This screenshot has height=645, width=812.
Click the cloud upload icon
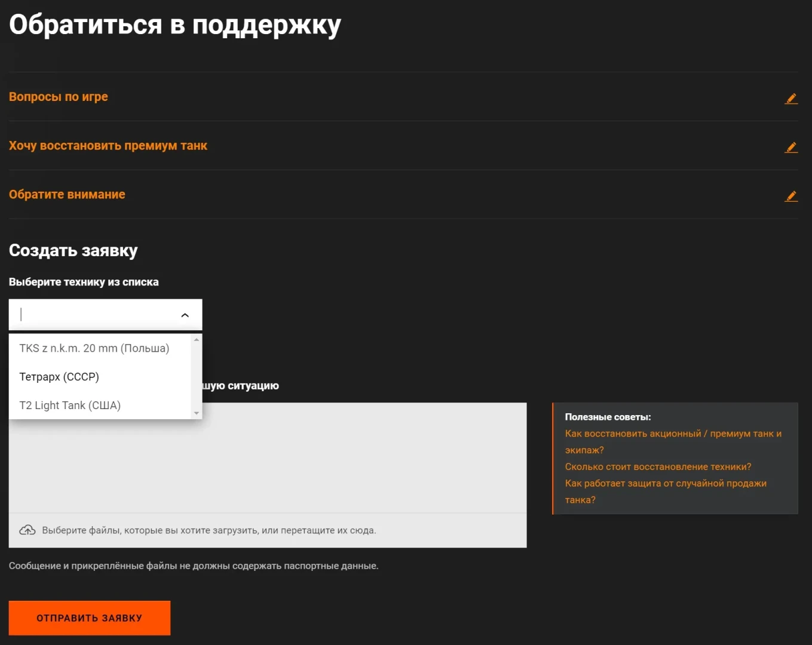[27, 530]
